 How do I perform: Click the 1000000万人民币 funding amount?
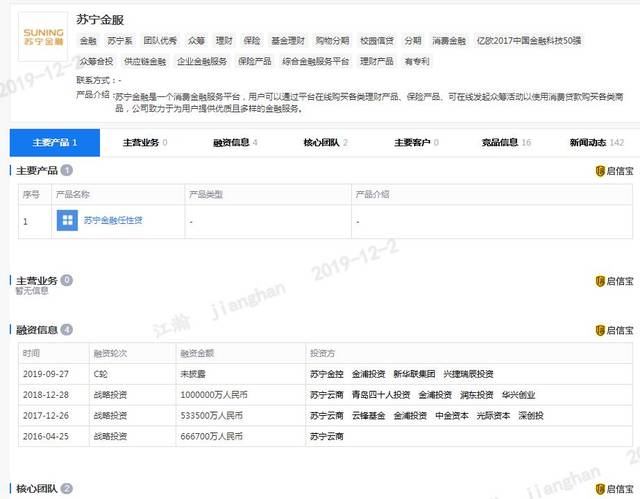tap(214, 395)
